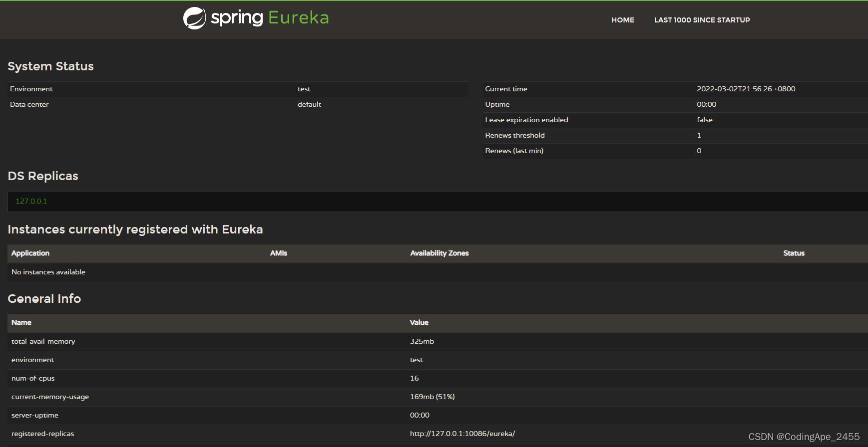This screenshot has height=447, width=868.
Task: Click the Status column header
Action: click(x=794, y=253)
